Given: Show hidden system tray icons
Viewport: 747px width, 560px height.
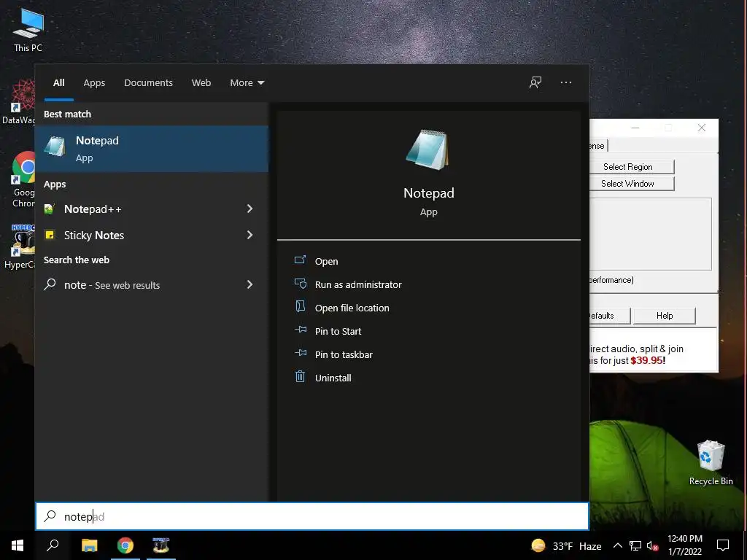Looking at the screenshot, I should (x=617, y=545).
